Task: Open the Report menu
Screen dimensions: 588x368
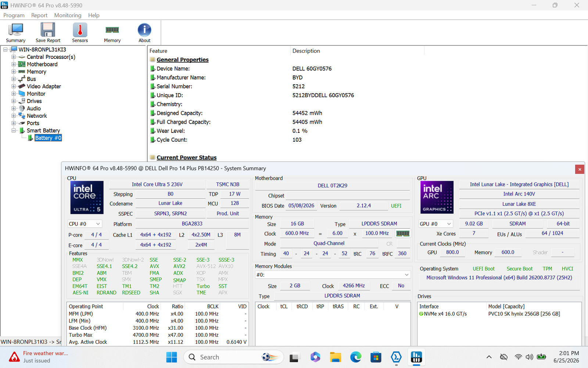Action: click(39, 15)
